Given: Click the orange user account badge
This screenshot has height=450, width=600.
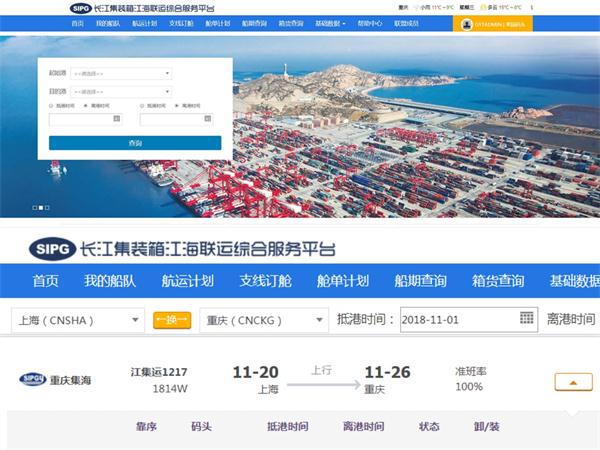Looking at the screenshot, I should [490, 22].
